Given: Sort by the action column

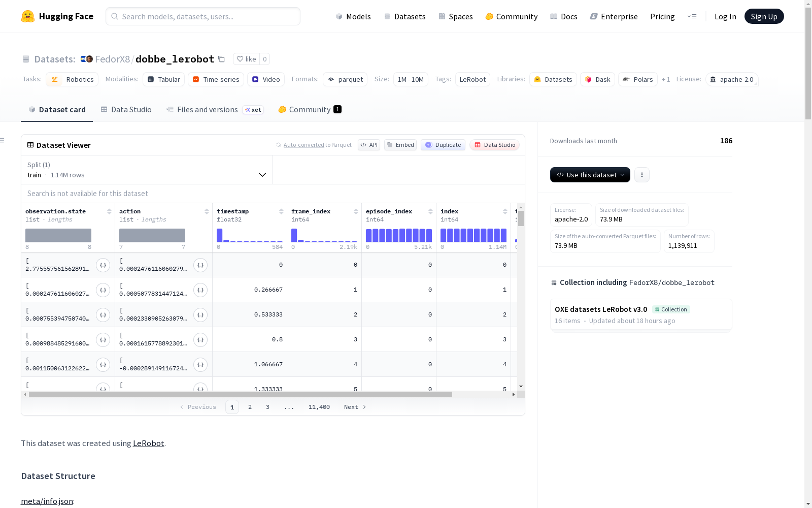Looking at the screenshot, I should [x=207, y=211].
